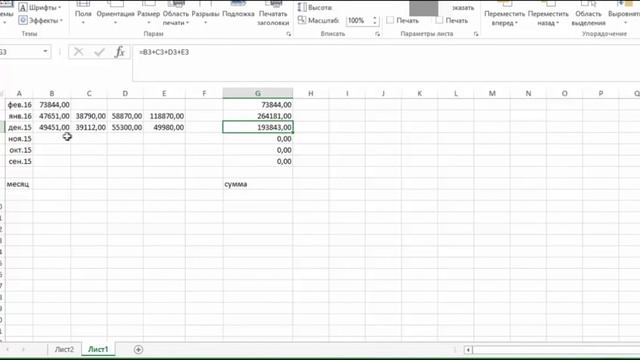Select cell with фев.16
The height and width of the screenshot is (360, 640).
click(x=19, y=105)
